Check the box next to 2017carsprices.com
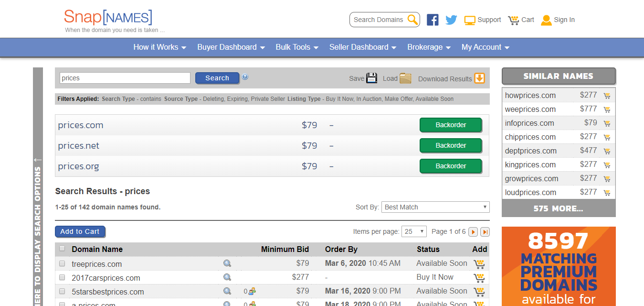Screen dimensions: 644x306 coord(62,277)
